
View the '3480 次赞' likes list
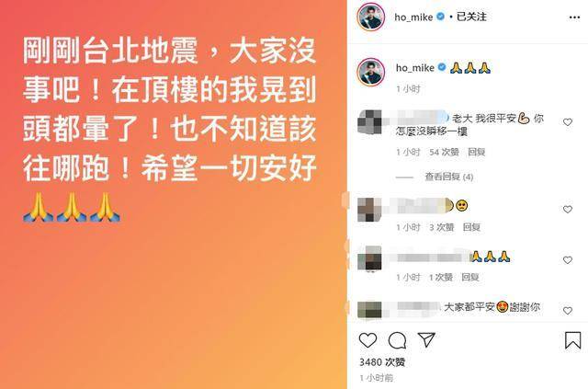pyautogui.click(x=382, y=362)
